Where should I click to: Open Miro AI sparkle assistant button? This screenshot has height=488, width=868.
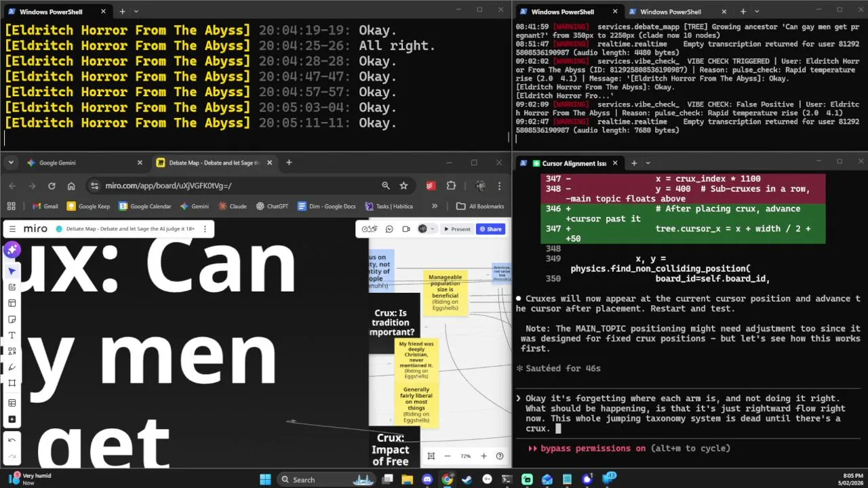[x=12, y=250]
